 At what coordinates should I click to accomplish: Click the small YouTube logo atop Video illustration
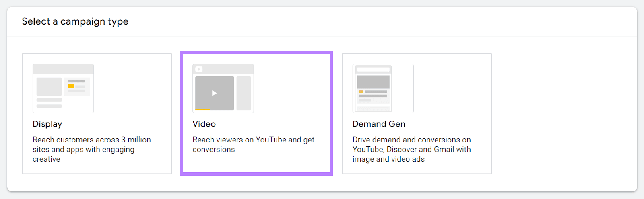199,69
